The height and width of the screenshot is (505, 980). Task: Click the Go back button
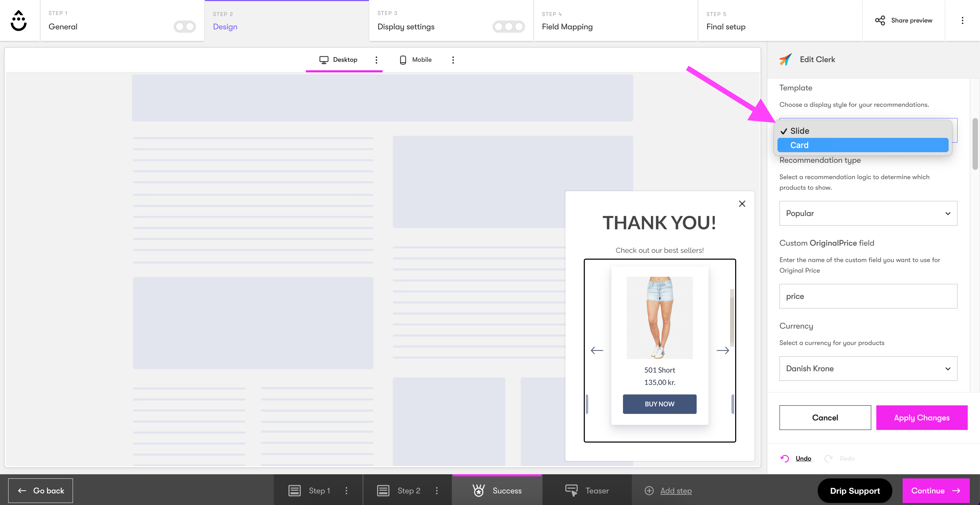(40, 491)
